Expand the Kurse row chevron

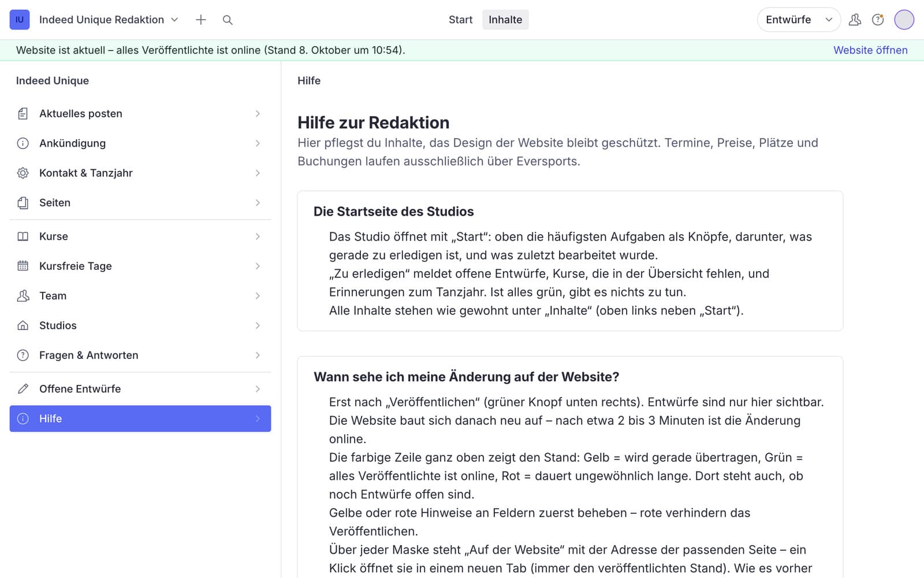[258, 236]
